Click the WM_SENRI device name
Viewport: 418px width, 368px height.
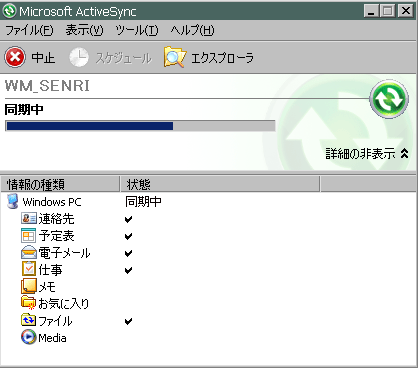point(47,86)
